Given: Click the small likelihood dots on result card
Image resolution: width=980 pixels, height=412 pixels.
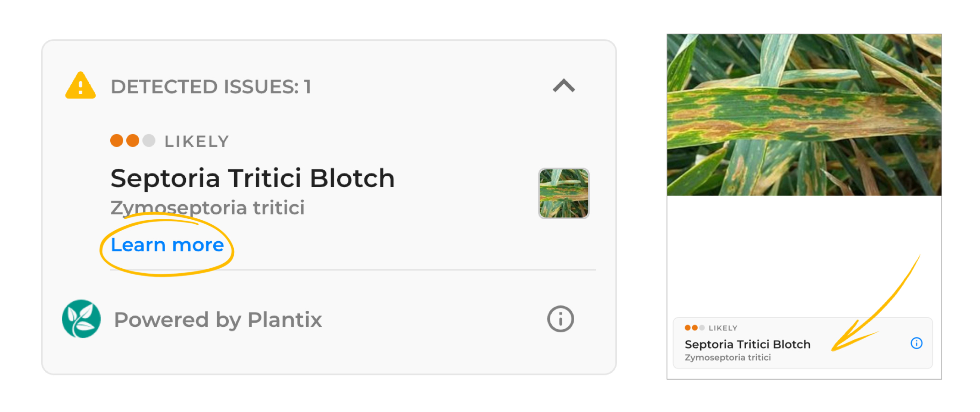Looking at the screenshot, I should (695, 328).
